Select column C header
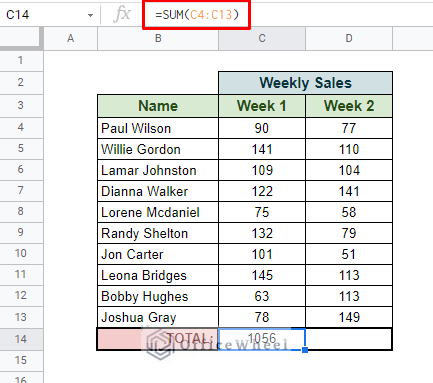The image size is (433, 383). (x=262, y=39)
